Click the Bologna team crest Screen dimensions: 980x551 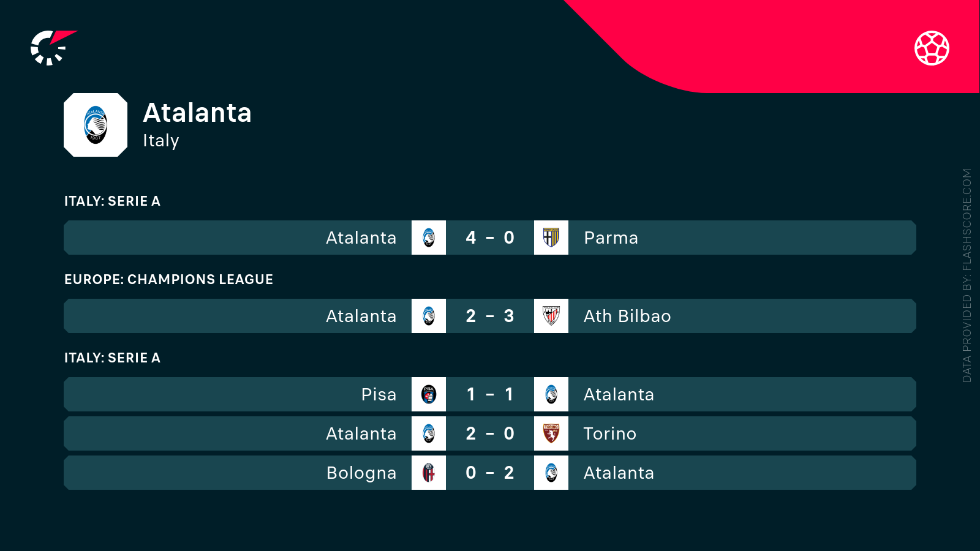click(x=429, y=473)
